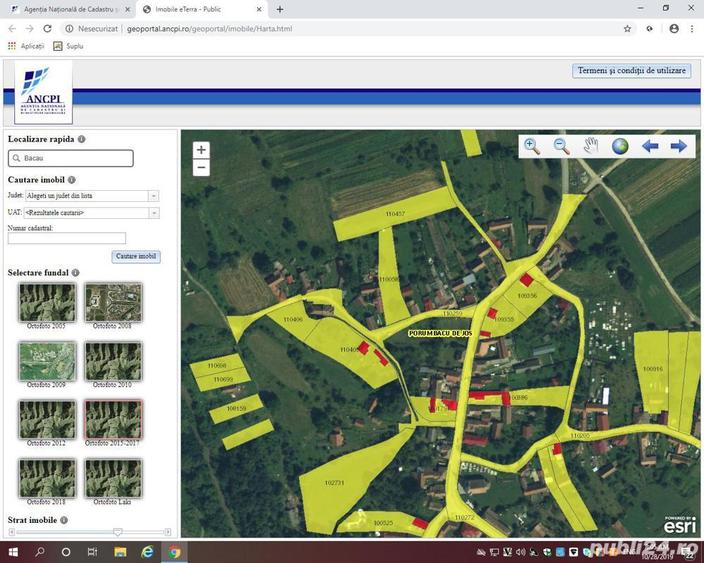Click the globe full extent icon
The image size is (704, 563).
pos(620,146)
